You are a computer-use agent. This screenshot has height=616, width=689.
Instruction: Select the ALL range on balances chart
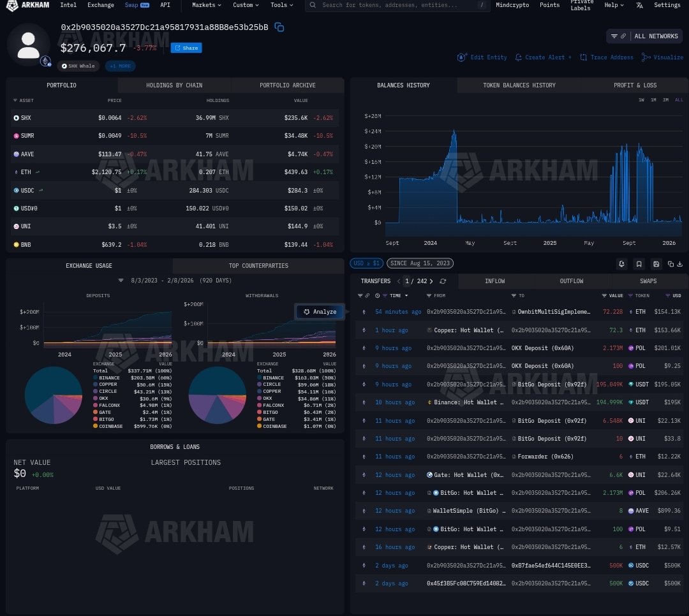coord(679,100)
